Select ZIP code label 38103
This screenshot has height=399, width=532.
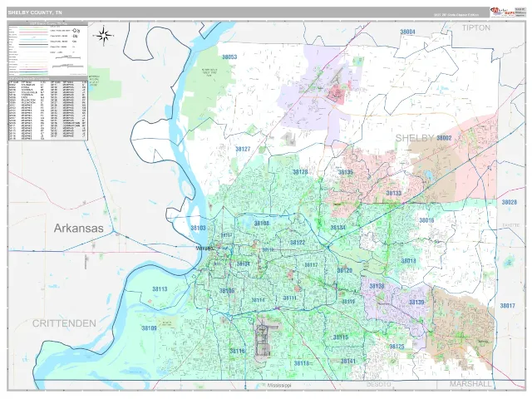coord(198,228)
